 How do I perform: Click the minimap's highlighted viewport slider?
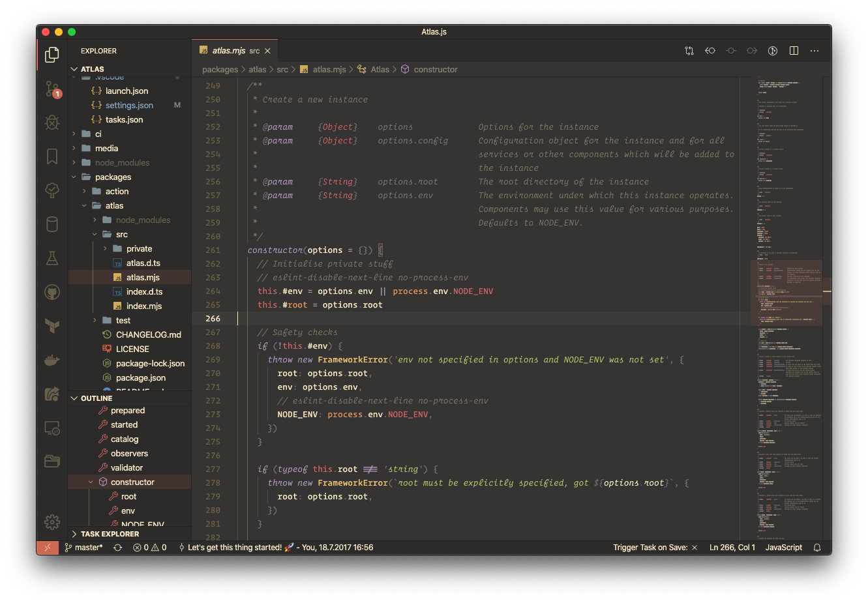pyautogui.click(x=786, y=293)
